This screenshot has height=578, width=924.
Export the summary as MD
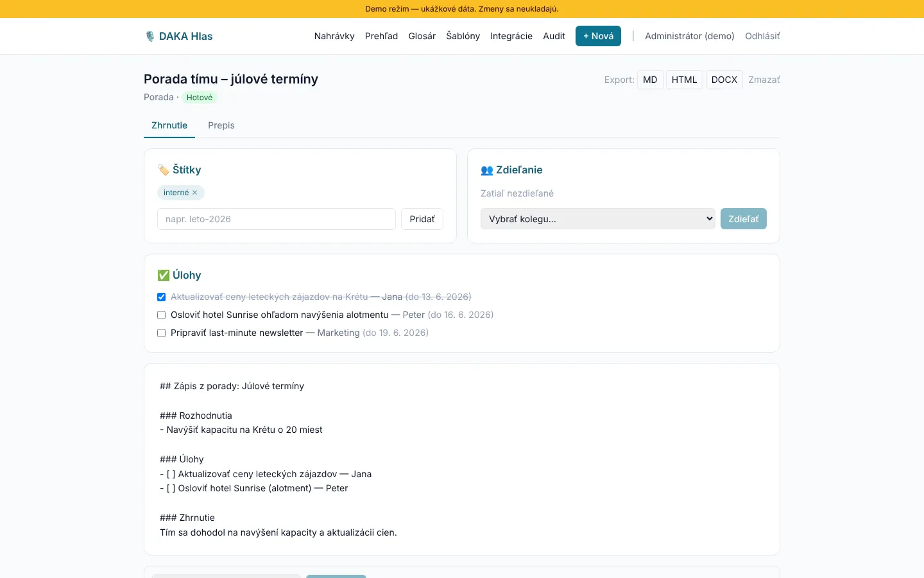click(650, 80)
